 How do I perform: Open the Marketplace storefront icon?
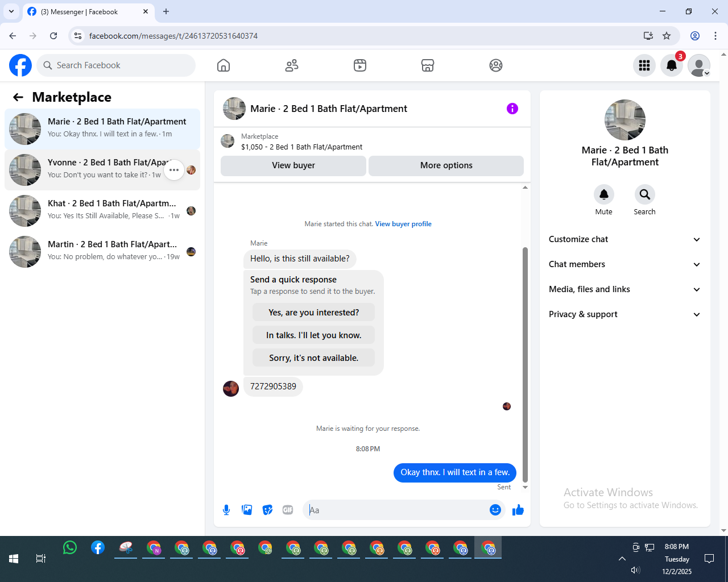tap(428, 65)
